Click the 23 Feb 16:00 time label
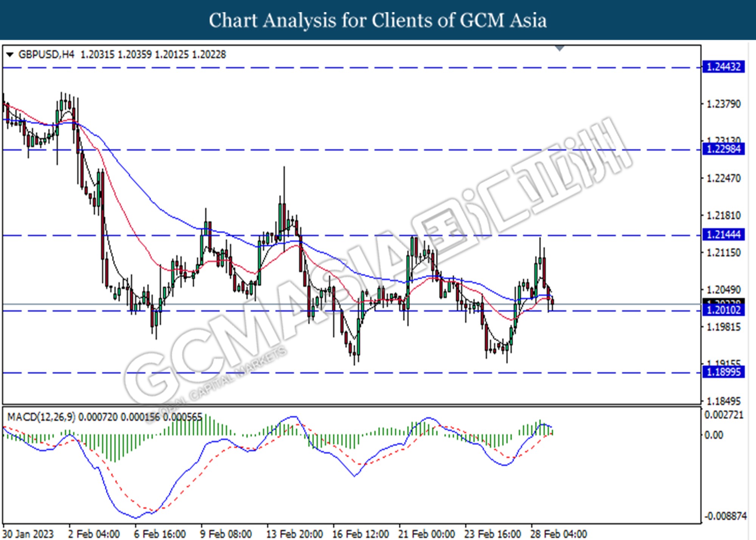This screenshot has width=756, height=540. [x=493, y=534]
